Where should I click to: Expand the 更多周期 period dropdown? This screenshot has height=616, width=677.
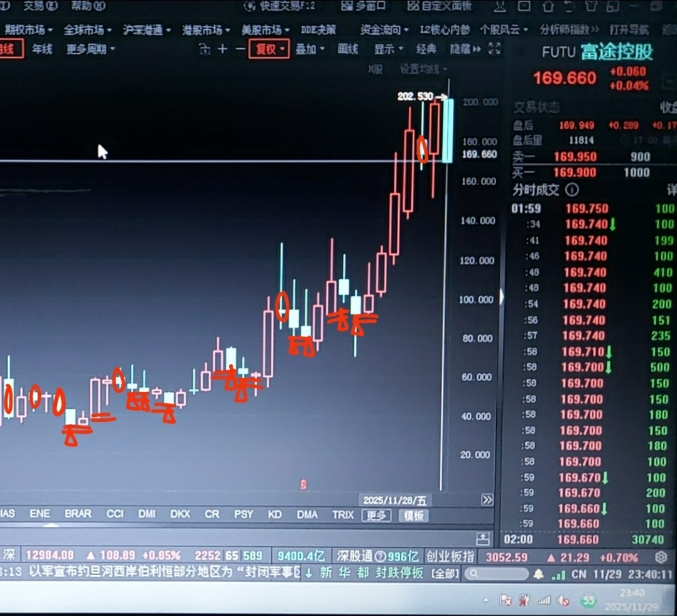(x=90, y=49)
